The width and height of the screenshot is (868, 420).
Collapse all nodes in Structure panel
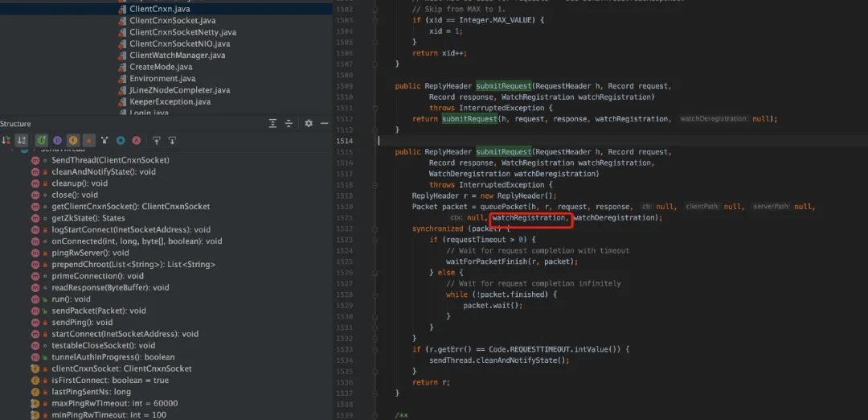coord(289,124)
